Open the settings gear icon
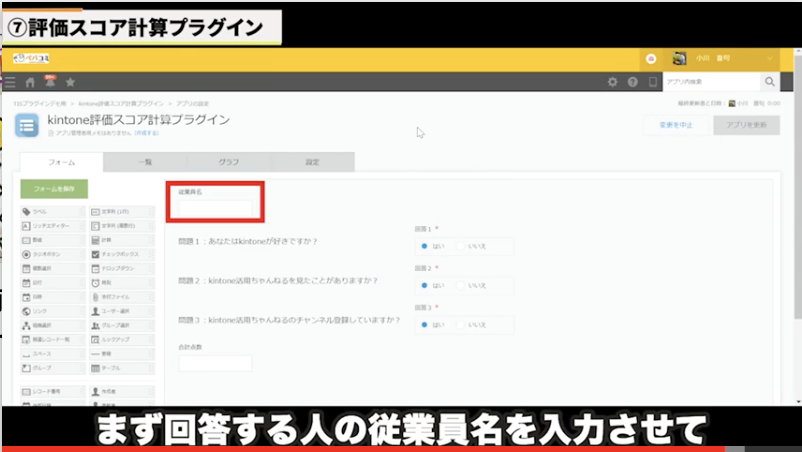802x452 pixels. (x=612, y=82)
